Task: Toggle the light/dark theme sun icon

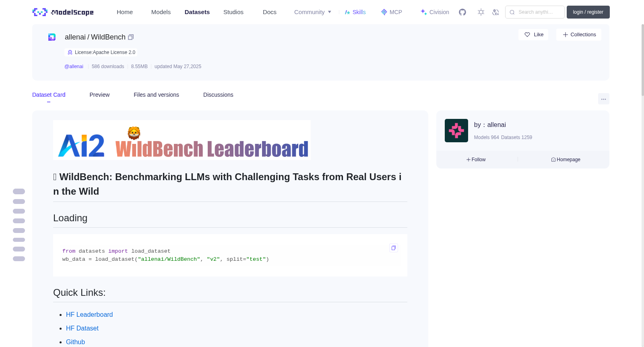Action: 481,12
